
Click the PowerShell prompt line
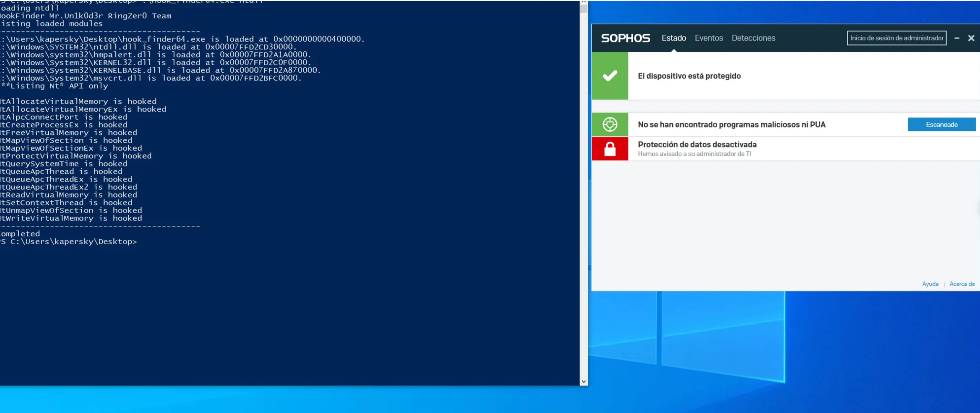coord(69,242)
